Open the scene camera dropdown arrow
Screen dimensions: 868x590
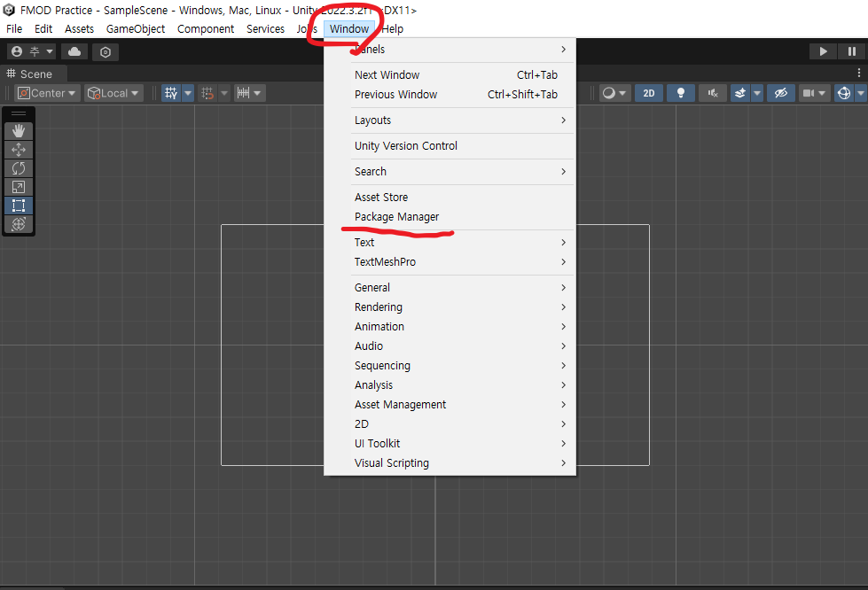point(822,93)
